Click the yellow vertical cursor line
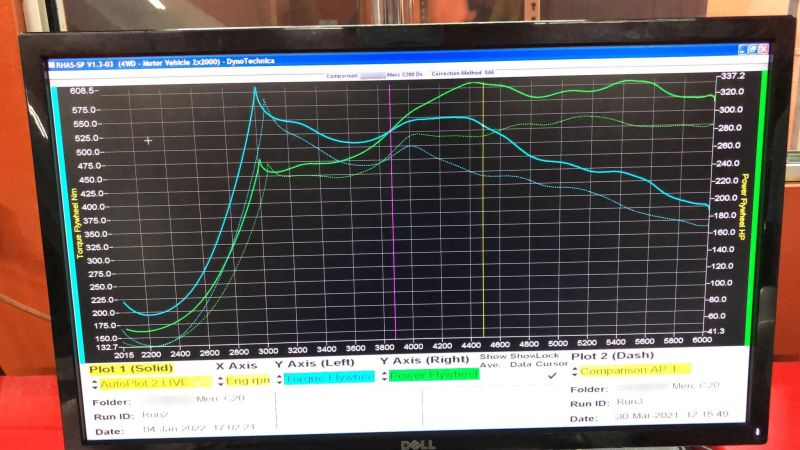Screen dimensions: 800x450 (x=483, y=209)
